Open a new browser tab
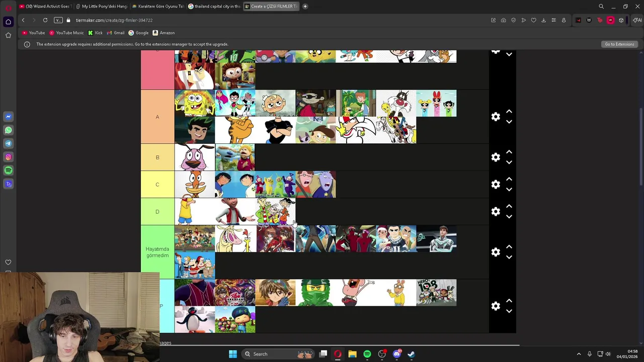 pyautogui.click(x=305, y=6)
